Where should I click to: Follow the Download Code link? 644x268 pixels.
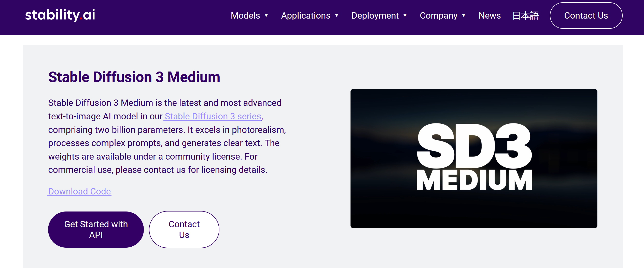point(79,191)
